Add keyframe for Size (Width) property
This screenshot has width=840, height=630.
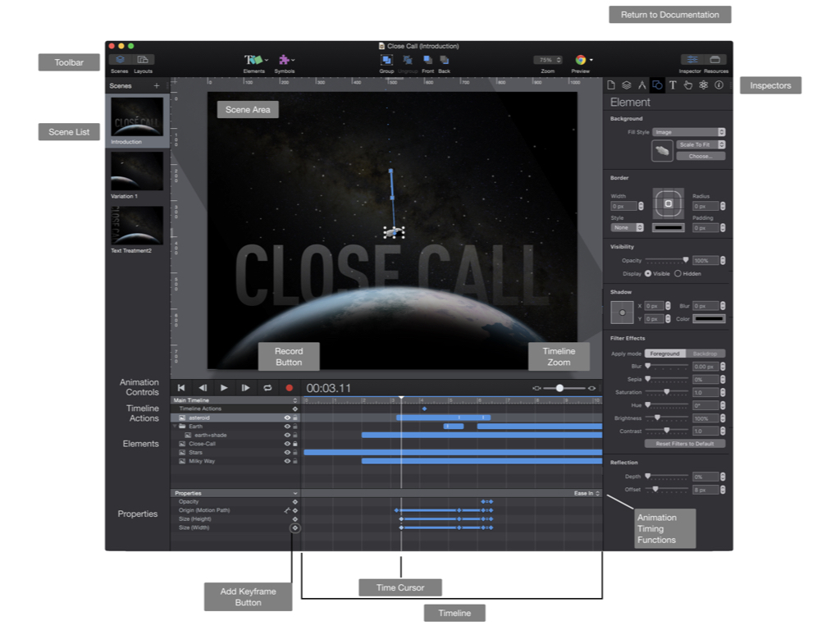point(295,528)
